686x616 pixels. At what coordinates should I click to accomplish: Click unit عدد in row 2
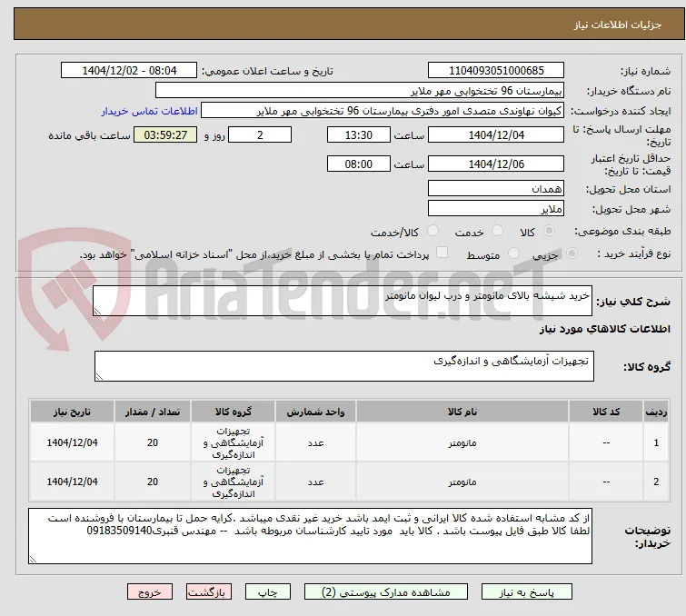pos(315,482)
